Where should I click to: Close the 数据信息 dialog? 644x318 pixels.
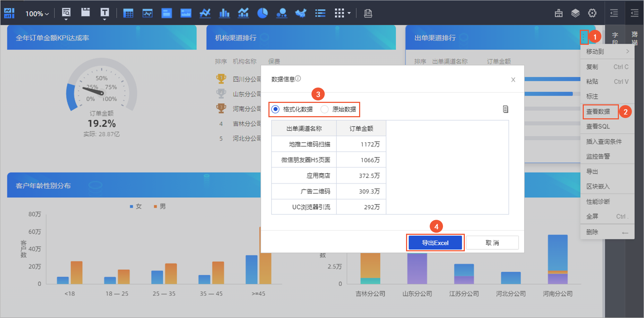513,80
